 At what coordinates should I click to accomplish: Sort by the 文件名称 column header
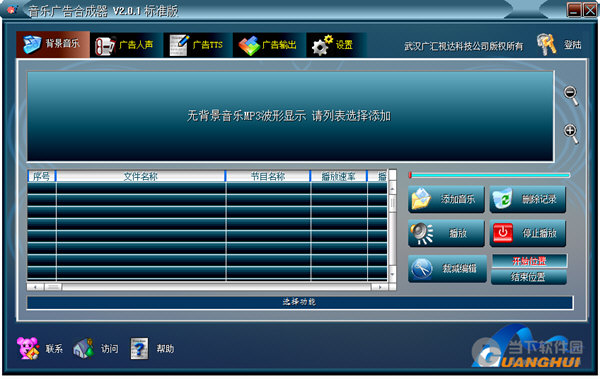(x=140, y=176)
